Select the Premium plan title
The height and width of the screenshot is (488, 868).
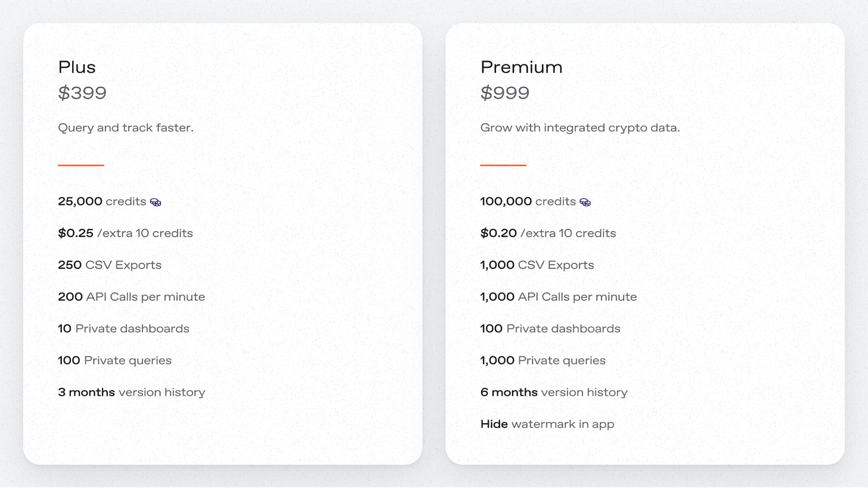tap(521, 67)
